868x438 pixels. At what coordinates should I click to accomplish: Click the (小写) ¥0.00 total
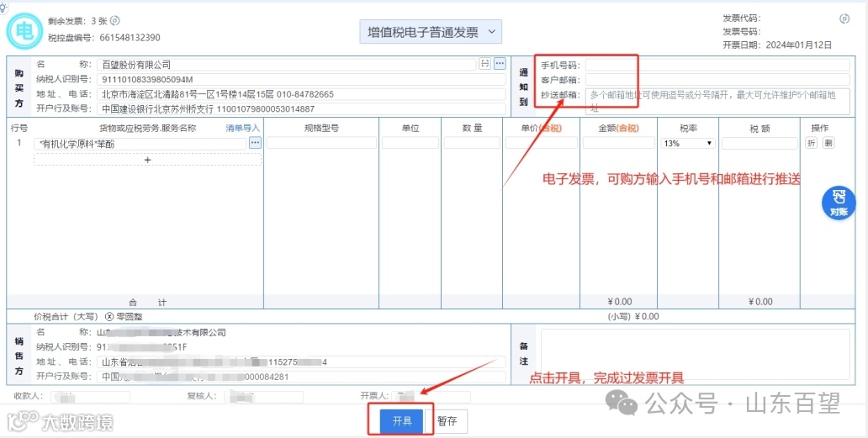(632, 317)
